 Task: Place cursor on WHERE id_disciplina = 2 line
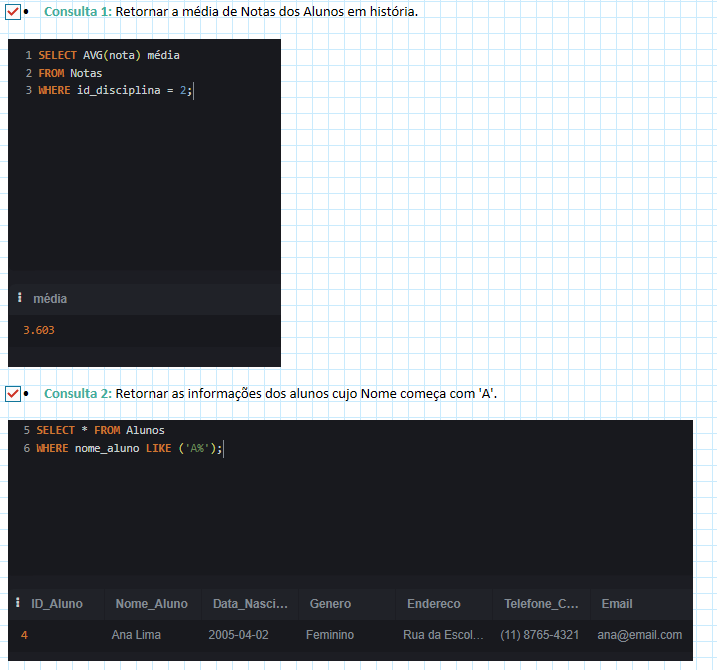(115, 91)
